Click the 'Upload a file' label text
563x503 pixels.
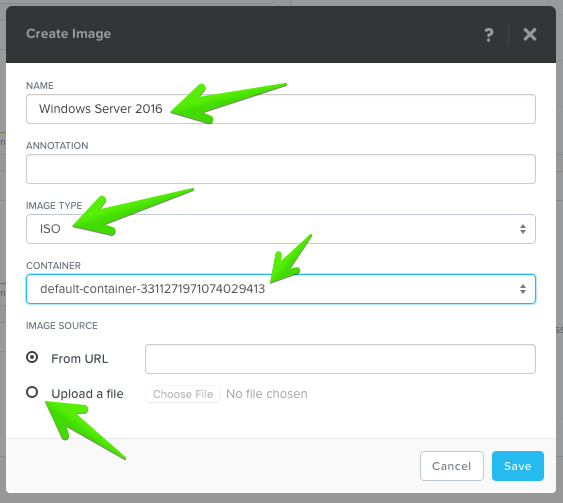pyautogui.click(x=87, y=393)
